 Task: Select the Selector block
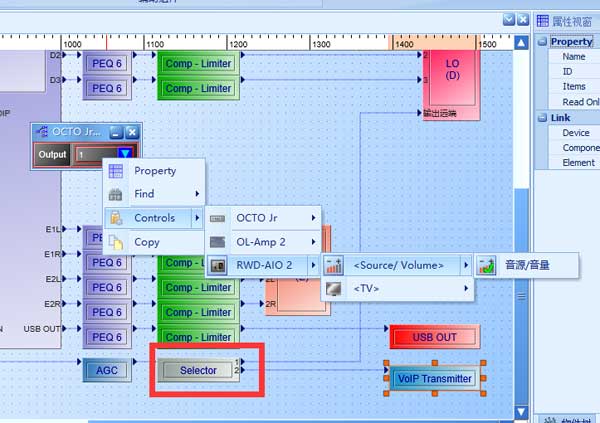(198, 370)
